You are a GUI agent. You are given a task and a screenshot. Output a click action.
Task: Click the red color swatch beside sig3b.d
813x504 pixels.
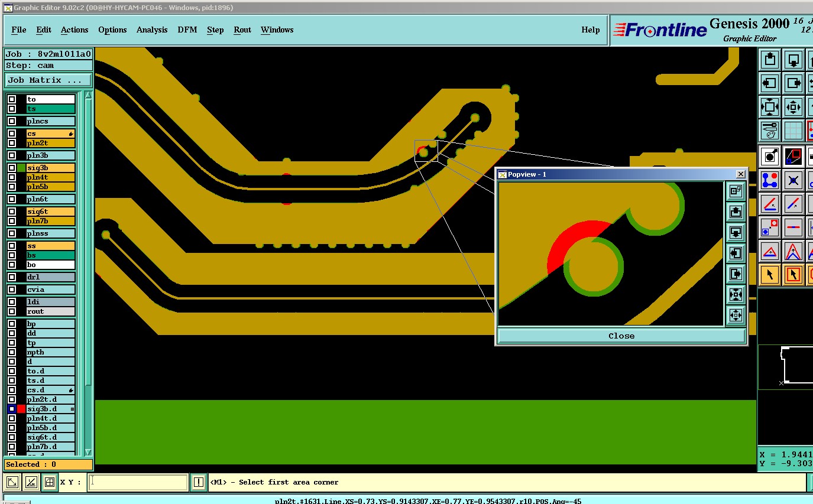point(21,409)
